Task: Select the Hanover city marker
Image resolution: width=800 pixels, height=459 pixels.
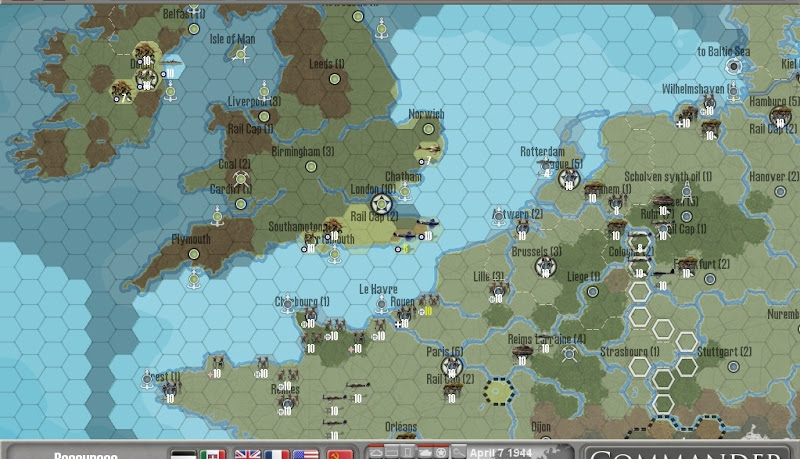Action: pyautogui.click(x=780, y=192)
